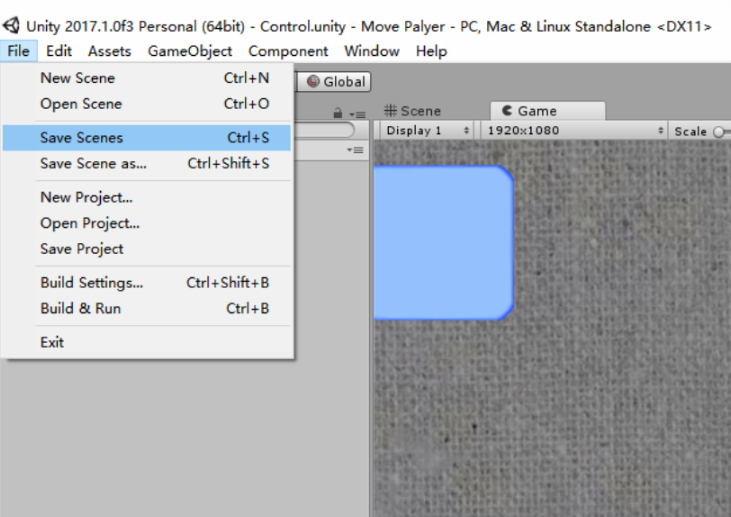The width and height of the screenshot is (731, 517).
Task: Switch to the Scene tab
Action: click(x=413, y=111)
